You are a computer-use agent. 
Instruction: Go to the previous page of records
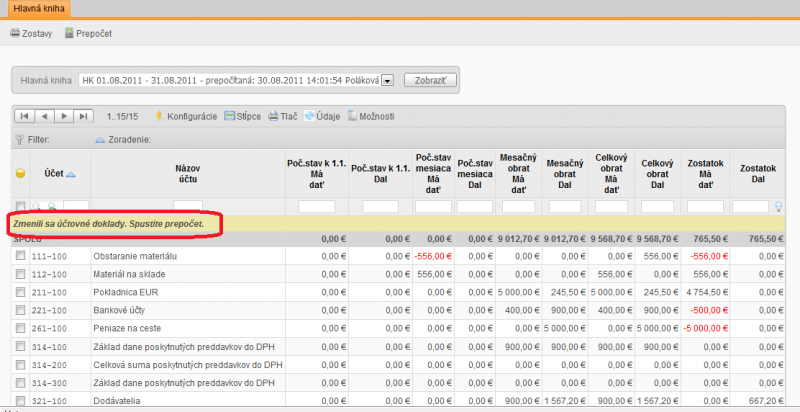pyautogui.click(x=44, y=116)
